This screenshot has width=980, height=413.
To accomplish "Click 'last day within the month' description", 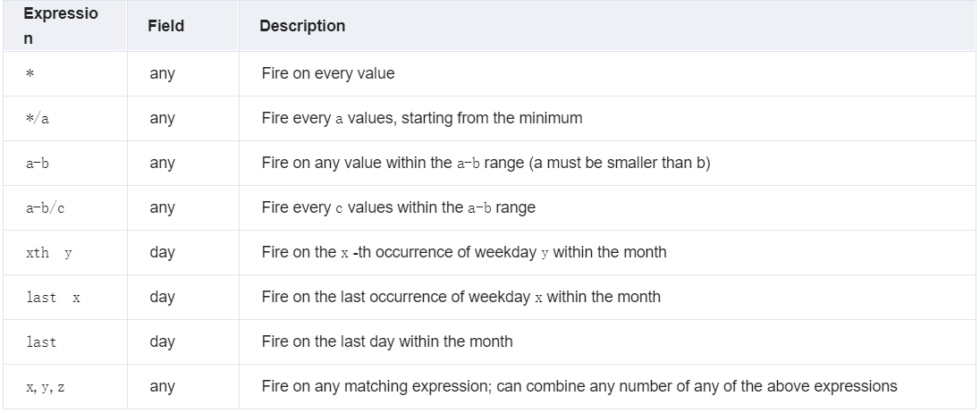I will point(387,341).
